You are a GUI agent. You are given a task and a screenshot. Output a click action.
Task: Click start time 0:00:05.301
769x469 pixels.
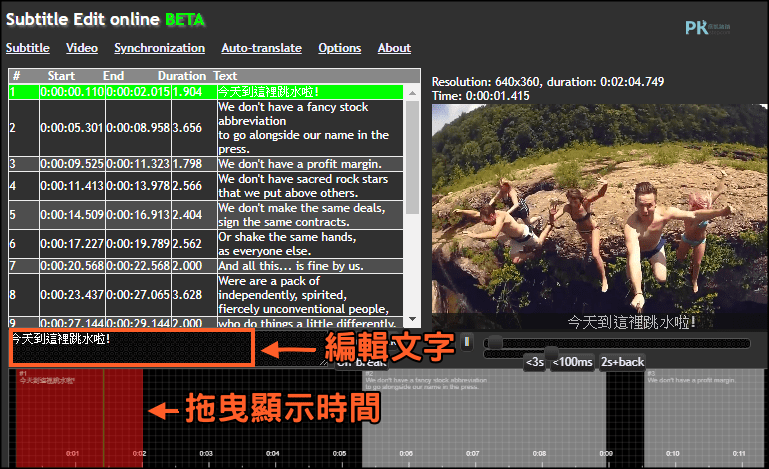(72, 128)
